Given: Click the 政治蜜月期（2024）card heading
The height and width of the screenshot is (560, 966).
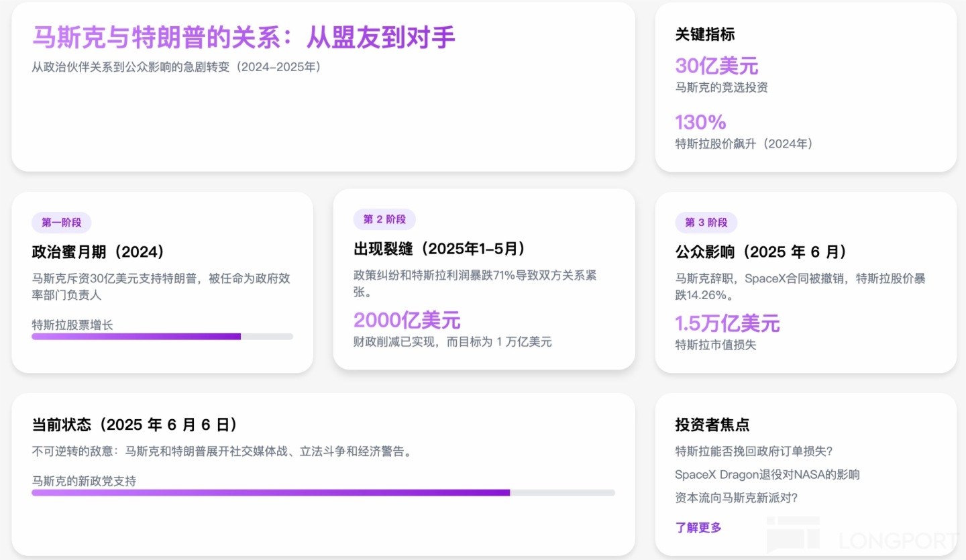Looking at the screenshot, I should pyautogui.click(x=99, y=252).
